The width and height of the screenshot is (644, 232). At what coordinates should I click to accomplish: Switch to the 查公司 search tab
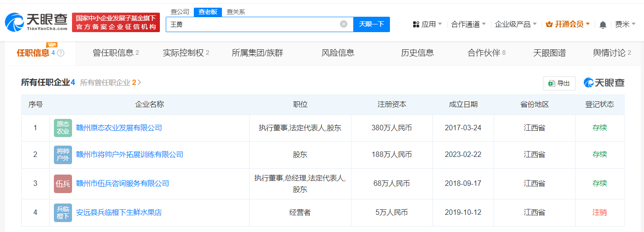click(180, 12)
